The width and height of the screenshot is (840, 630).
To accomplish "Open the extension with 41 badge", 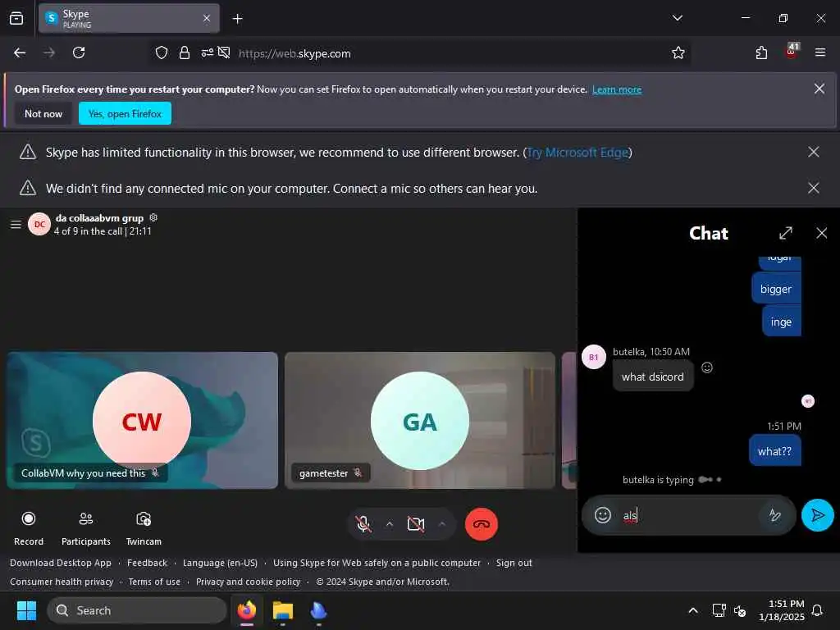I will pyautogui.click(x=792, y=52).
